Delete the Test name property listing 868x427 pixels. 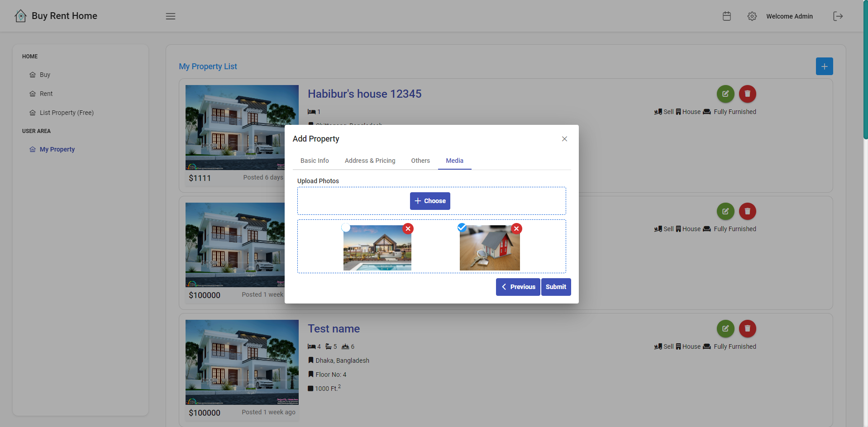click(747, 329)
